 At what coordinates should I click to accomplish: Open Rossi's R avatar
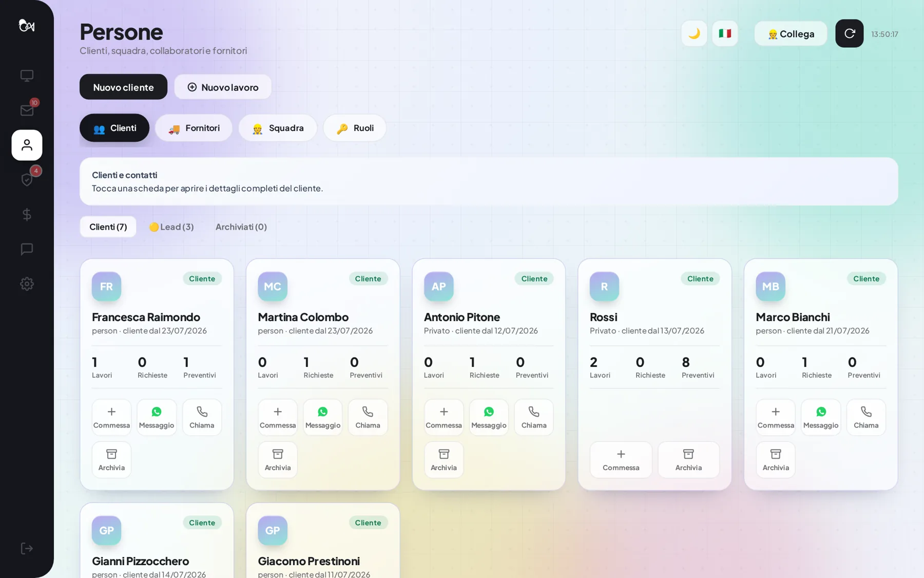(x=604, y=286)
